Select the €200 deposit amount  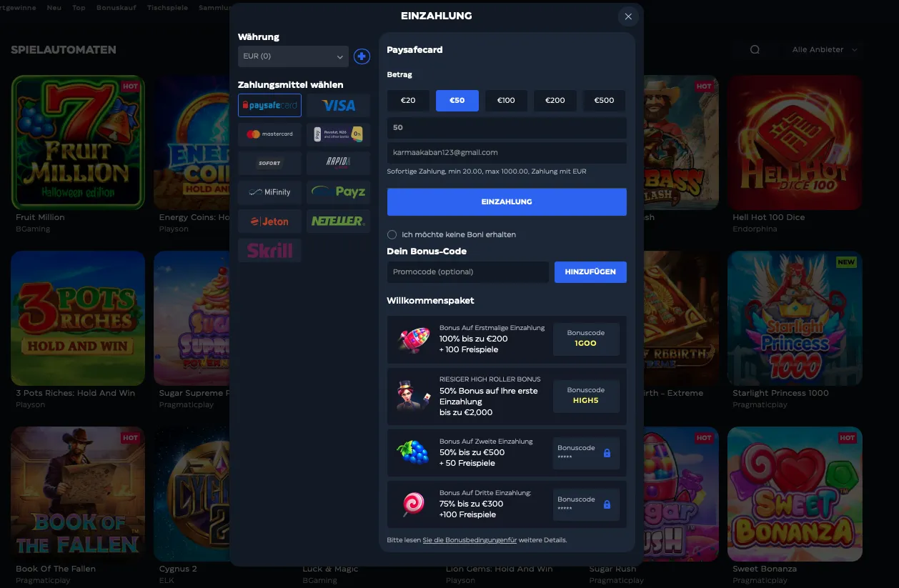point(555,100)
